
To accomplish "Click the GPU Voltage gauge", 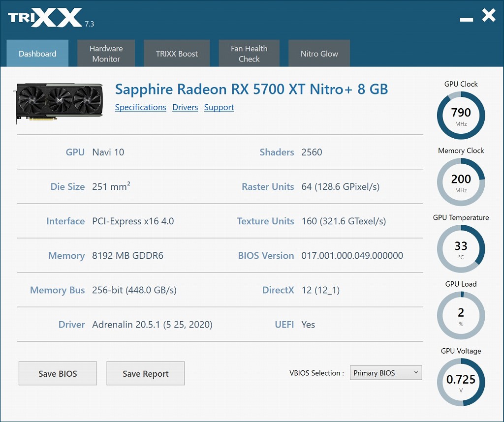I will coord(461,382).
